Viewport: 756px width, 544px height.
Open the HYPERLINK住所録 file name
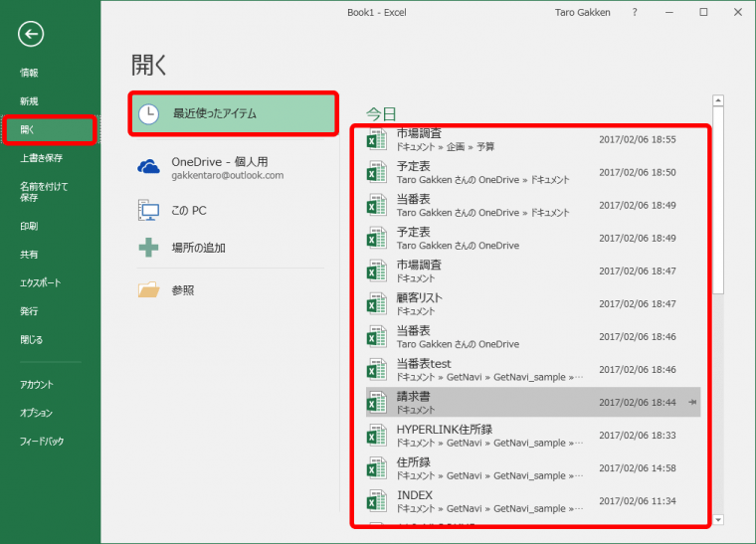click(x=445, y=430)
